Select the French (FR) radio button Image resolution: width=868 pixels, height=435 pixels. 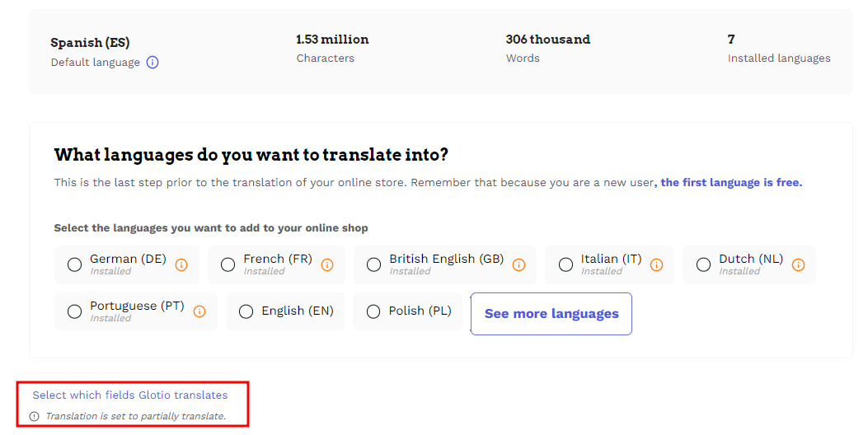tap(228, 265)
